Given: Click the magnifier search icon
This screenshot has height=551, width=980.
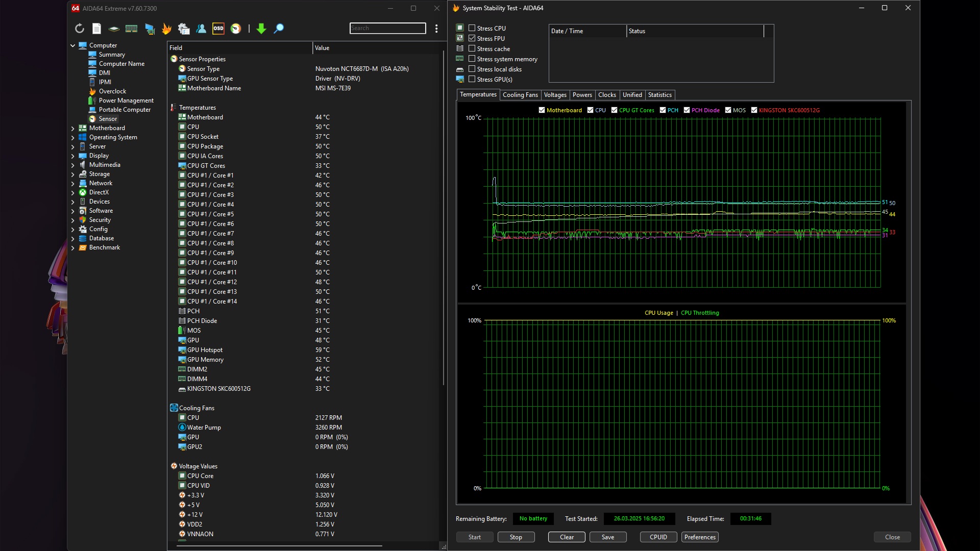Looking at the screenshot, I should point(279,29).
